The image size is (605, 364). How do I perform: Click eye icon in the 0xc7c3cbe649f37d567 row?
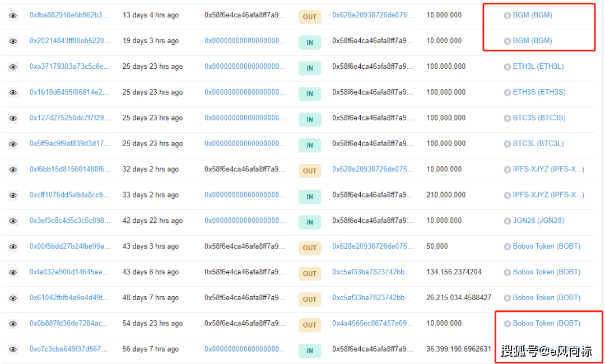(13, 349)
